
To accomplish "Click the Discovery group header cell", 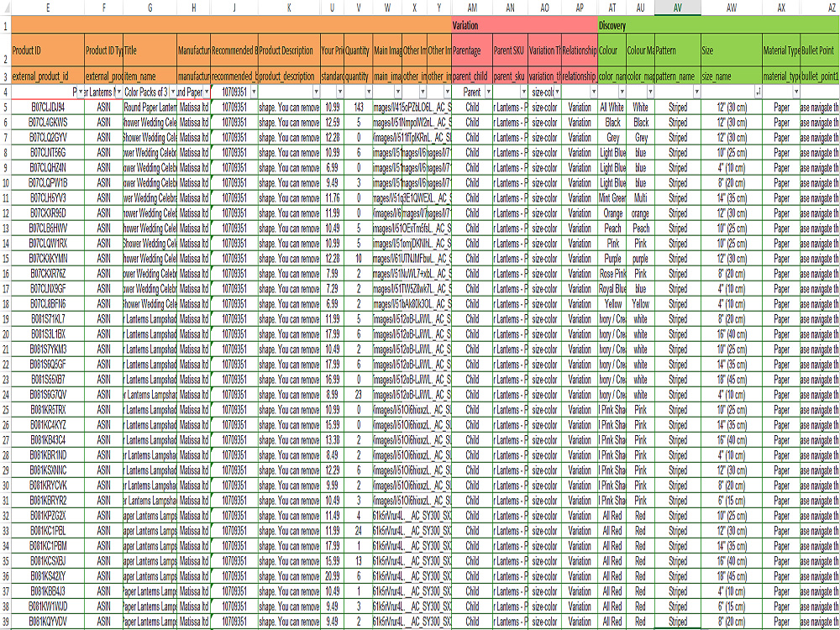I will pyautogui.click(x=719, y=25).
